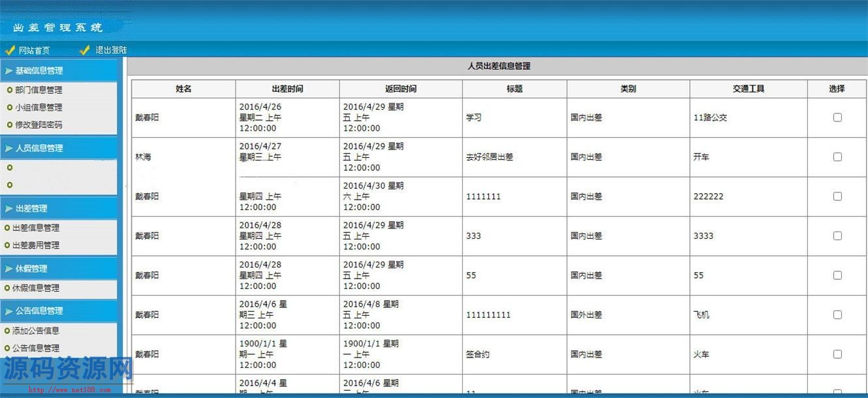The width and height of the screenshot is (868, 398).
Task: Select the checkbox for 去好邻居出差 row
Action: coord(837,157)
